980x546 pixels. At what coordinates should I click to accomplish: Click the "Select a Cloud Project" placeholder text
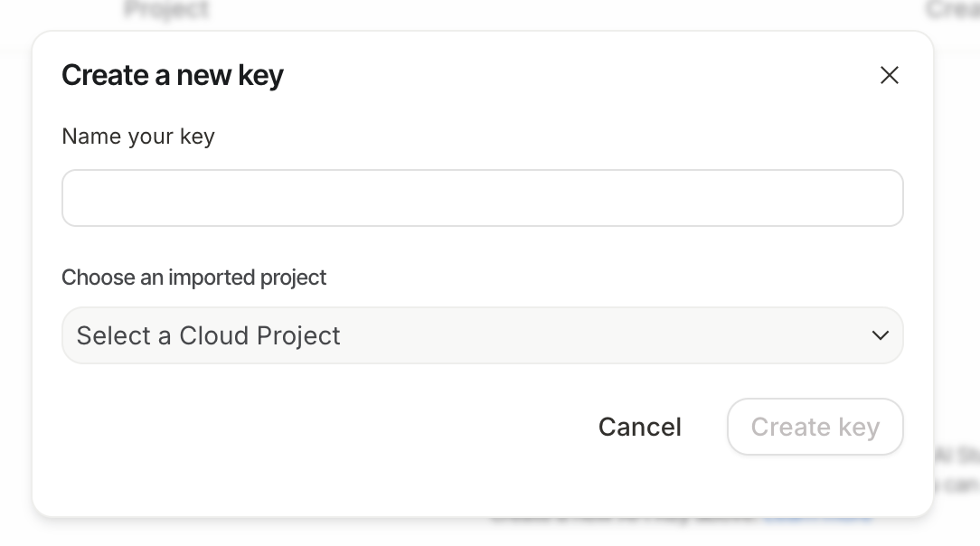coord(209,335)
